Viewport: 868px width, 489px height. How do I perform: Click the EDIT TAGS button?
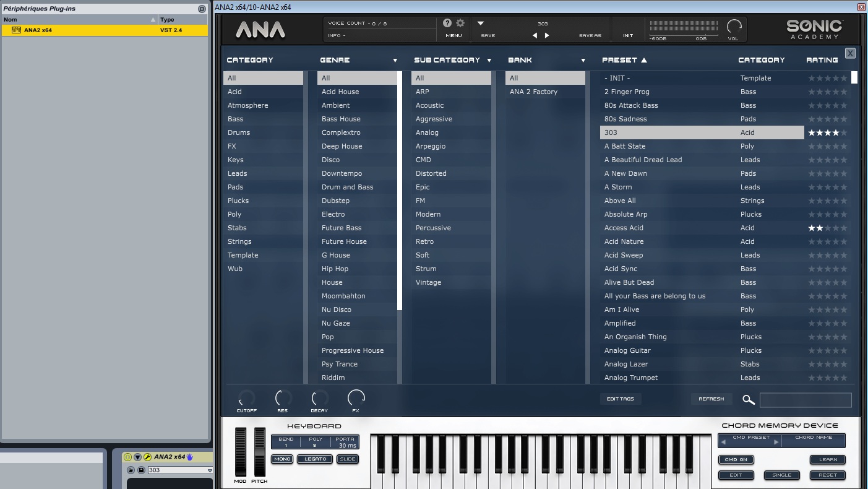point(621,399)
